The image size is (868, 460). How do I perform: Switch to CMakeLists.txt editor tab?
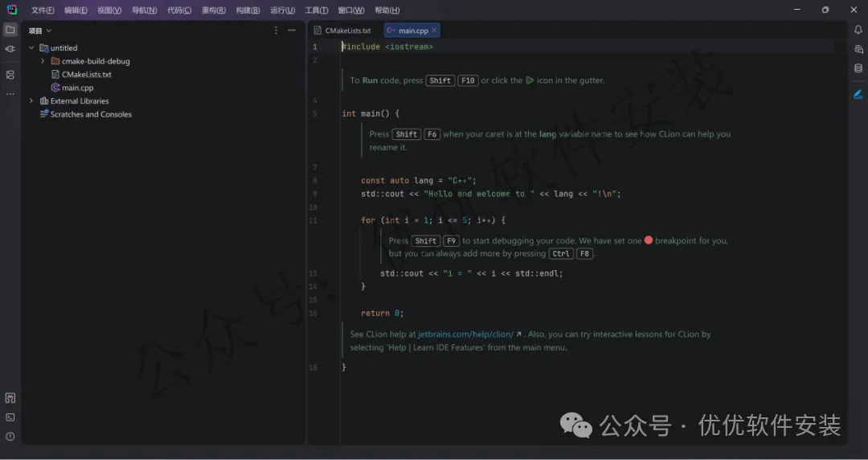342,31
